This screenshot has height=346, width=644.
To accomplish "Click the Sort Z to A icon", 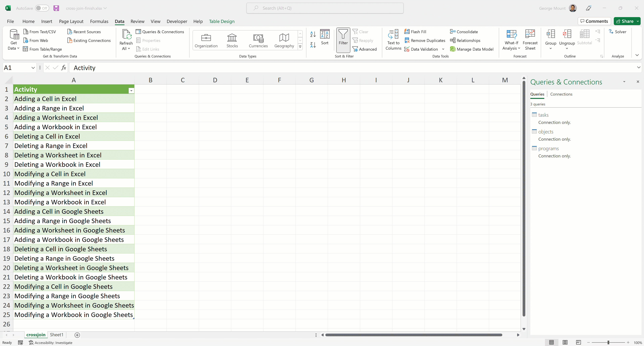I will tap(313, 45).
